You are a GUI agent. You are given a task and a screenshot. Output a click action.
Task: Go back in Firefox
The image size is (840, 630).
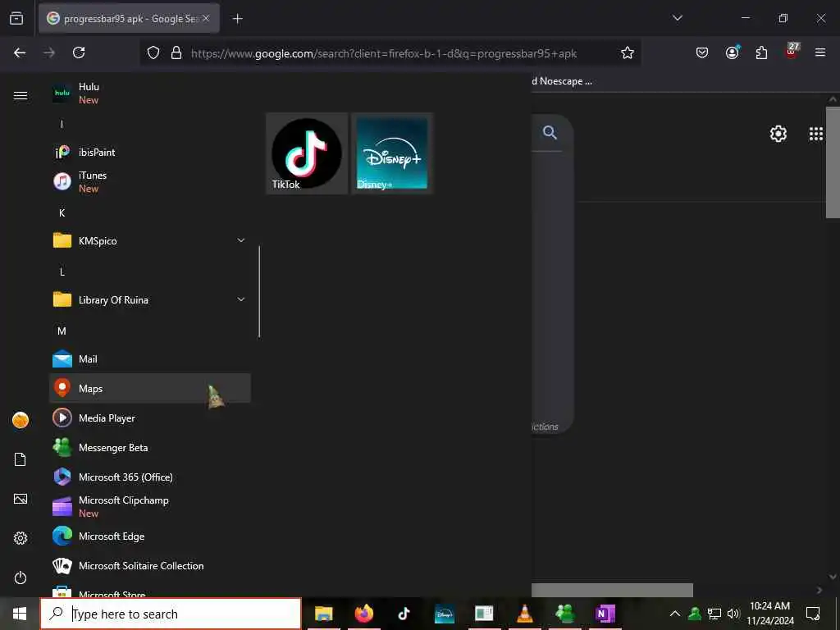pyautogui.click(x=20, y=52)
